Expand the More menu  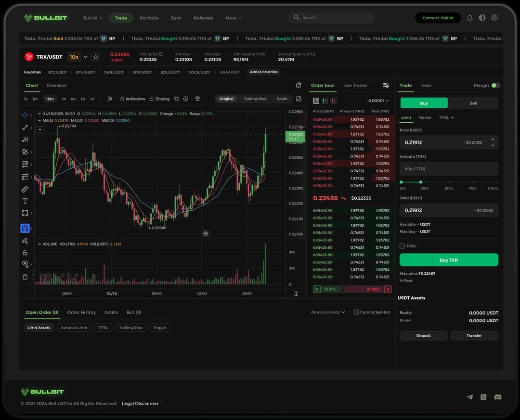pyautogui.click(x=233, y=18)
